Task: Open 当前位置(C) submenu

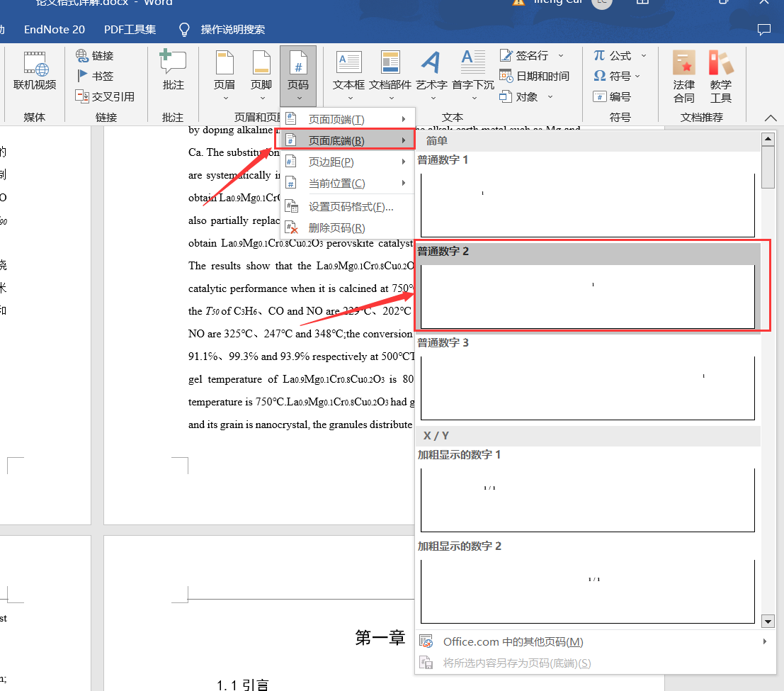Action: tap(348, 184)
